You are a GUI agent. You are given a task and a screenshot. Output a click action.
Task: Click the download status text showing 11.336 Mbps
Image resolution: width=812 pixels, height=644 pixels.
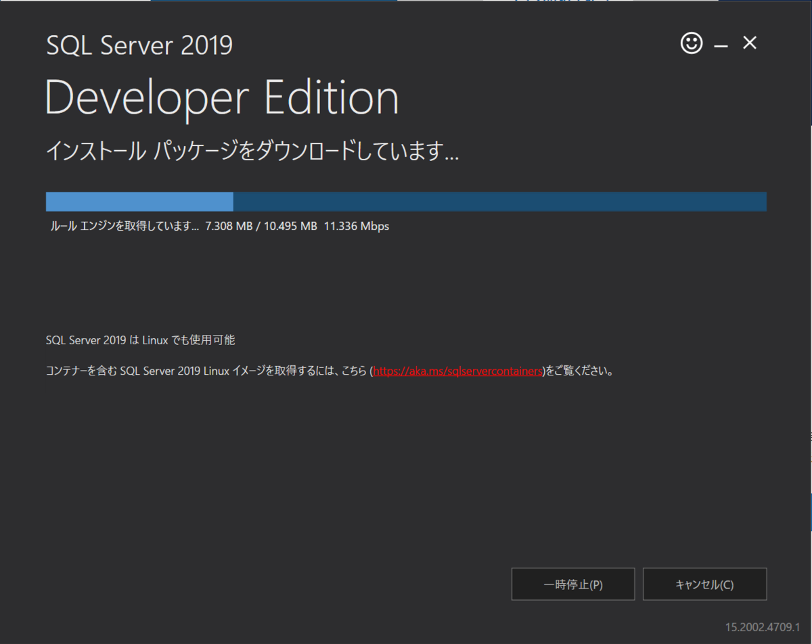coord(220,226)
